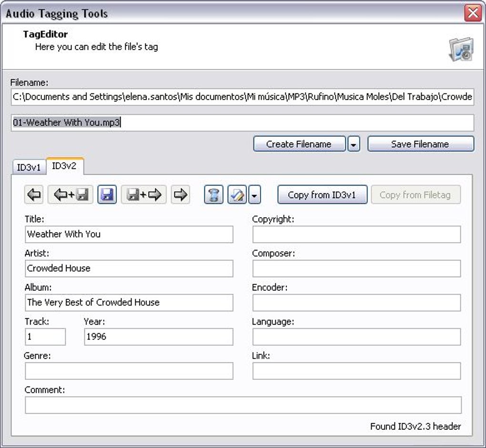The width and height of the screenshot is (486, 448).
Task: Click the Copy from ID3v1 button
Action: [x=322, y=194]
